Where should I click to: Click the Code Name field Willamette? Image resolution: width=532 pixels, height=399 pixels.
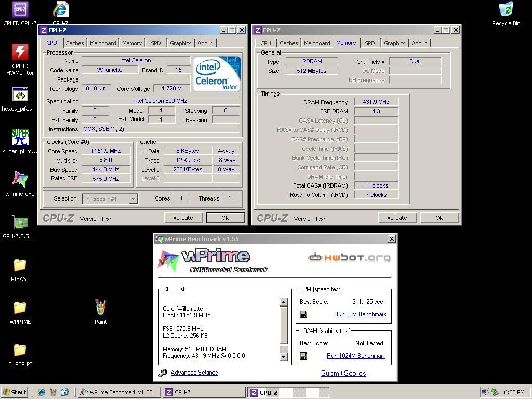click(x=110, y=70)
